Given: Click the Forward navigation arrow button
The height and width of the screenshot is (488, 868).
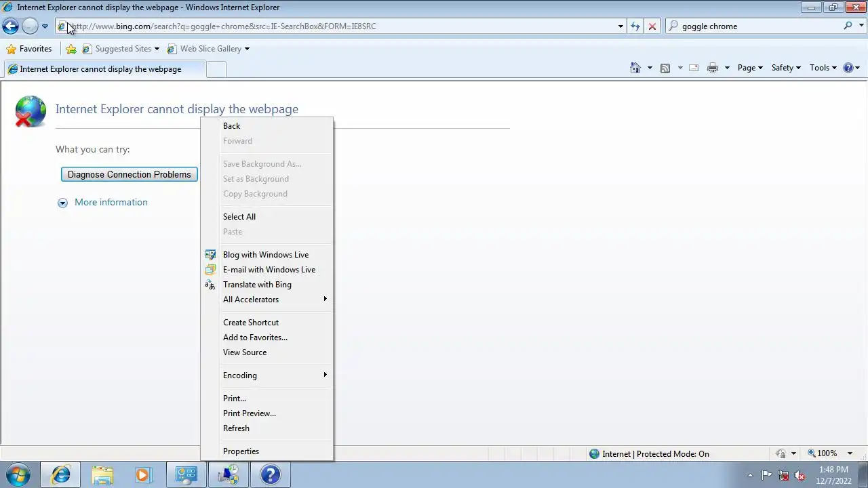Looking at the screenshot, I should point(30,26).
